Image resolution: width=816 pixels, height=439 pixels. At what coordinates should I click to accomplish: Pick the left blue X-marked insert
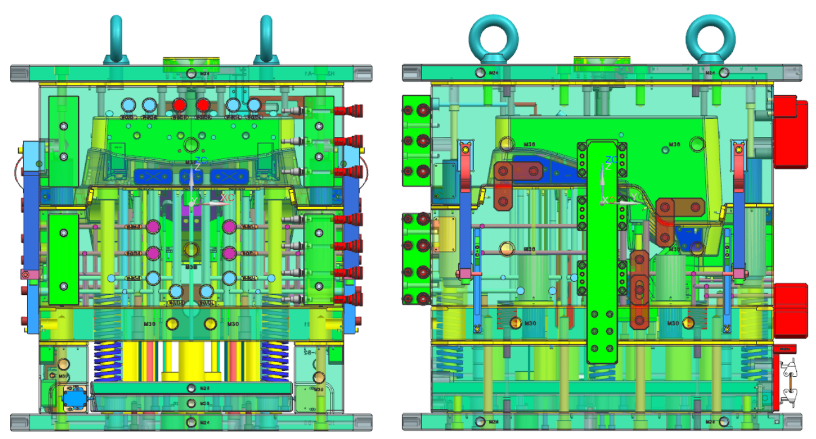tap(152, 176)
